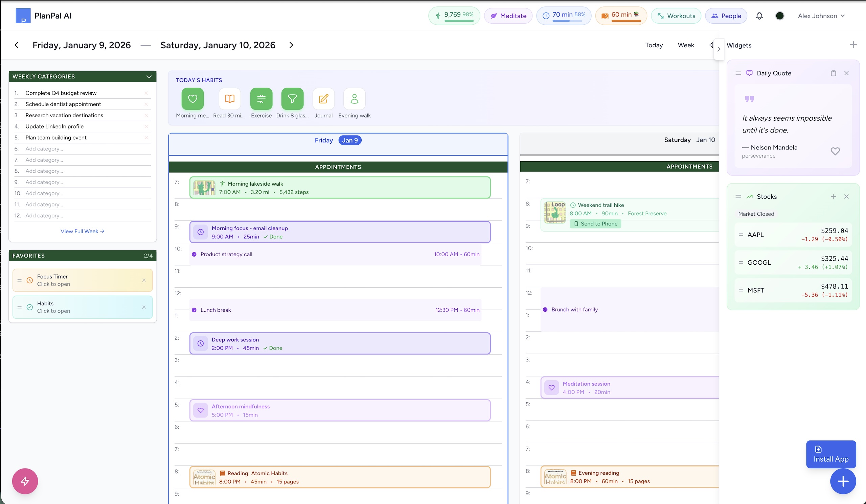The height and width of the screenshot is (504, 866).
Task: Mark the Journal habit as done
Action: (x=323, y=99)
